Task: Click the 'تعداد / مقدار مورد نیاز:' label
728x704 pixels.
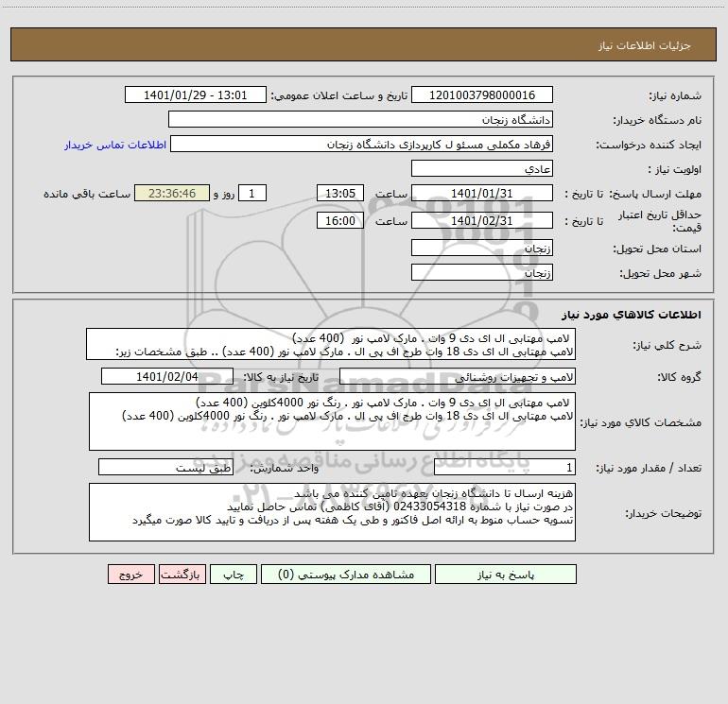Action: tap(649, 468)
